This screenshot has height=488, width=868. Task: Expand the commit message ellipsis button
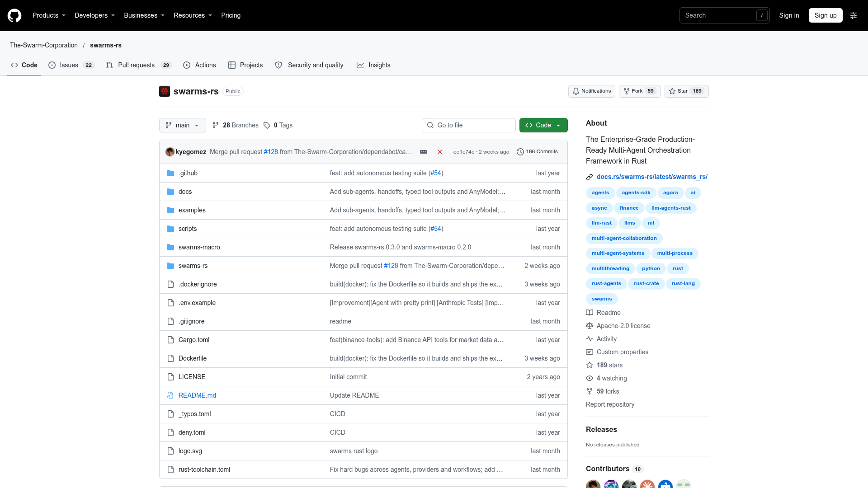pyautogui.click(x=424, y=152)
